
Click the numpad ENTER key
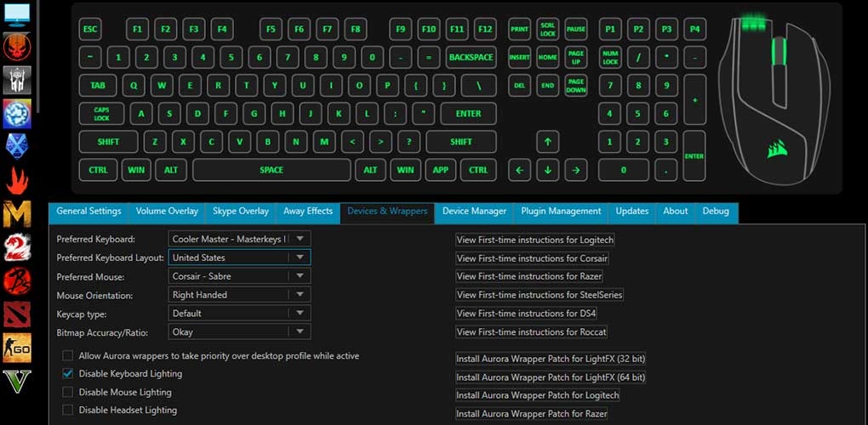click(x=694, y=156)
